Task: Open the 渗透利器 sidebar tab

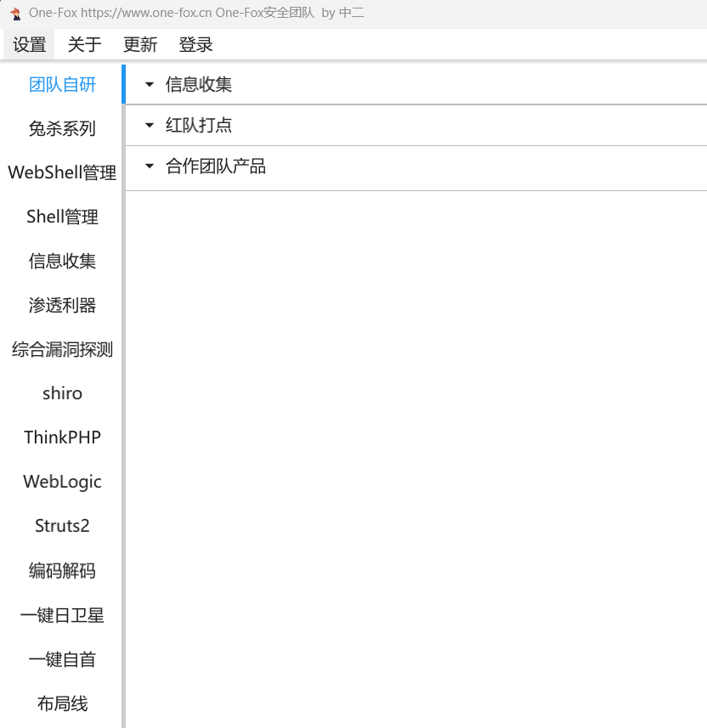Action: click(x=62, y=305)
